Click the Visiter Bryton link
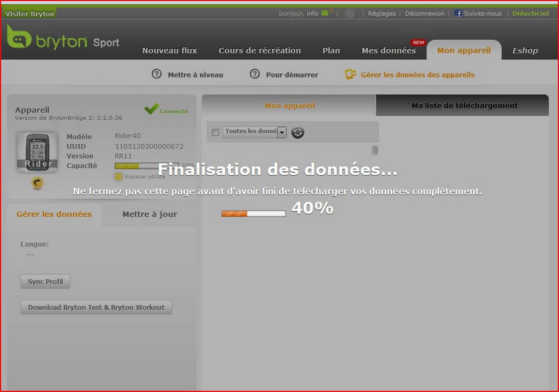This screenshot has height=392, width=559. [29, 14]
